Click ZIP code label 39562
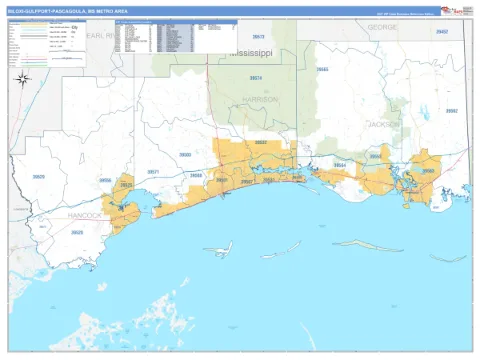The height and width of the screenshot is (360, 480). (452, 111)
